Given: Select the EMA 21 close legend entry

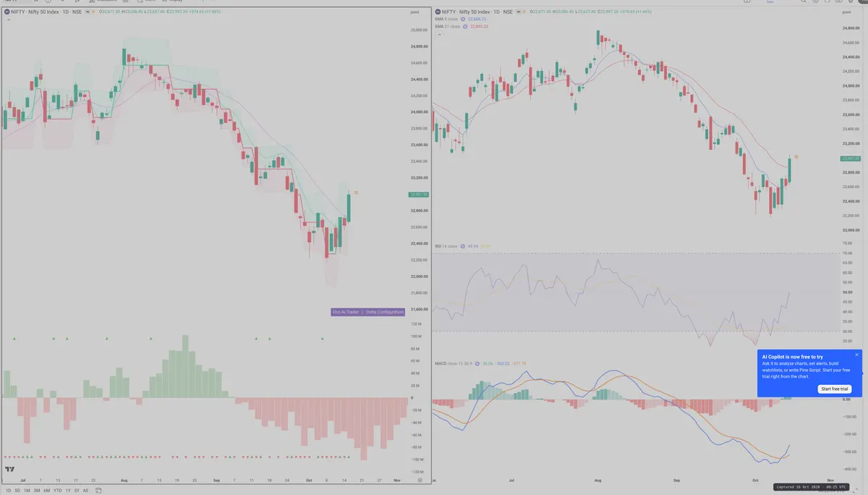Looking at the screenshot, I should point(448,27).
